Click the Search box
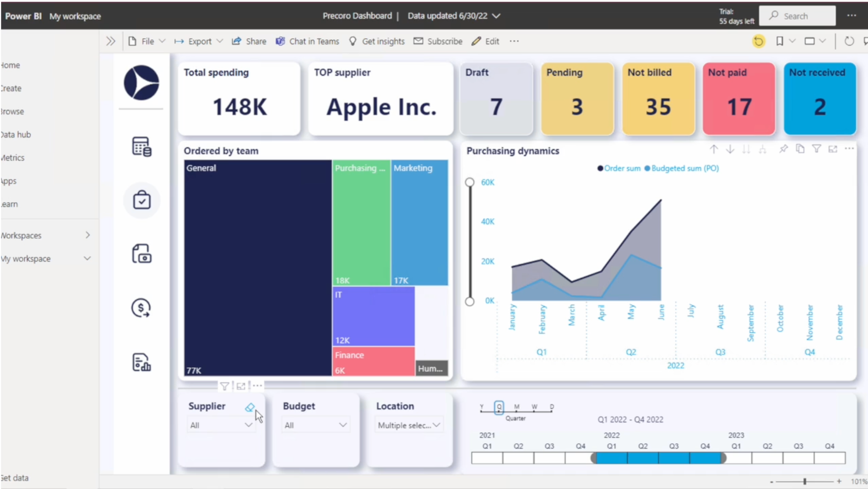The image size is (868, 489). 797,16
